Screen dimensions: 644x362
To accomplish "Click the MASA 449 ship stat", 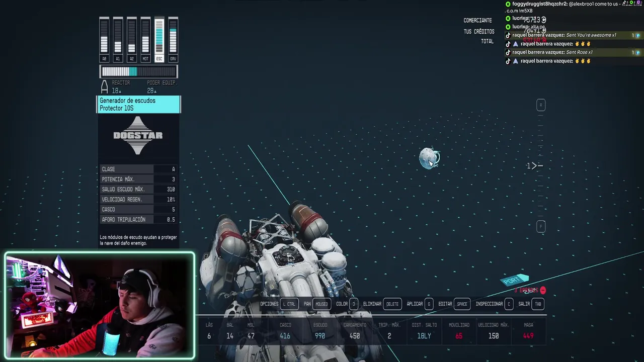I will [x=528, y=331].
